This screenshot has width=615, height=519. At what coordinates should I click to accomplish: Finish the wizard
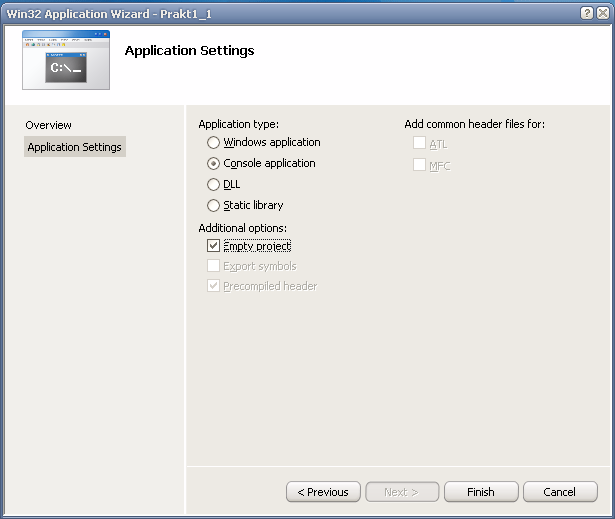click(x=481, y=492)
